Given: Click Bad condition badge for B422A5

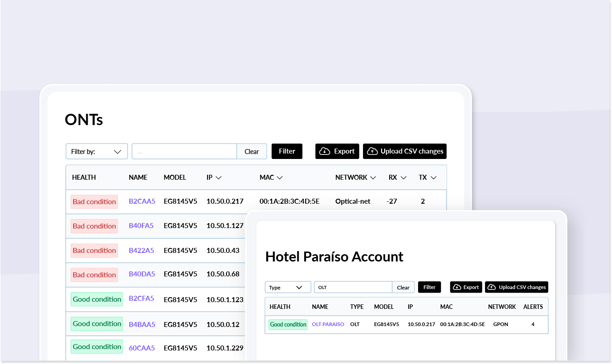Looking at the screenshot, I should coord(94,251).
